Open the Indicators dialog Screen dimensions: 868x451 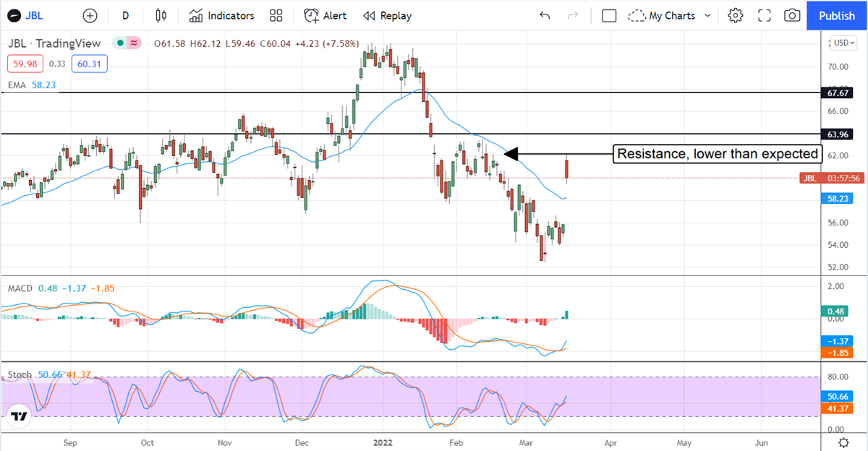tap(221, 15)
